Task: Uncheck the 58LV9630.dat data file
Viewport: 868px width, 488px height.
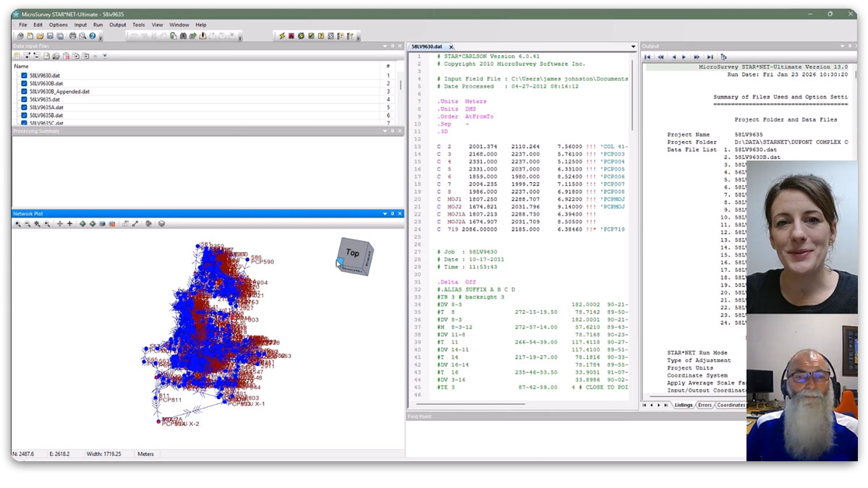Action: coord(24,75)
